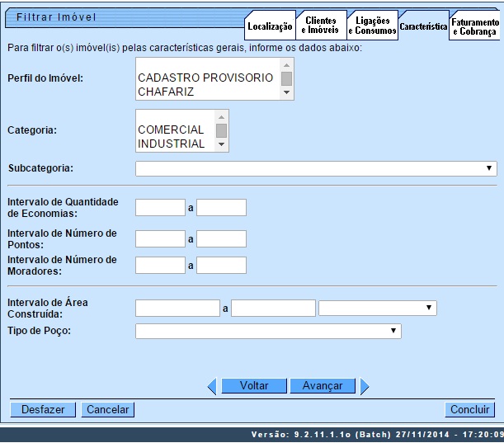Open the Tipo de Poço dropdown
Screen dimensions: 504x443
click(x=268, y=331)
